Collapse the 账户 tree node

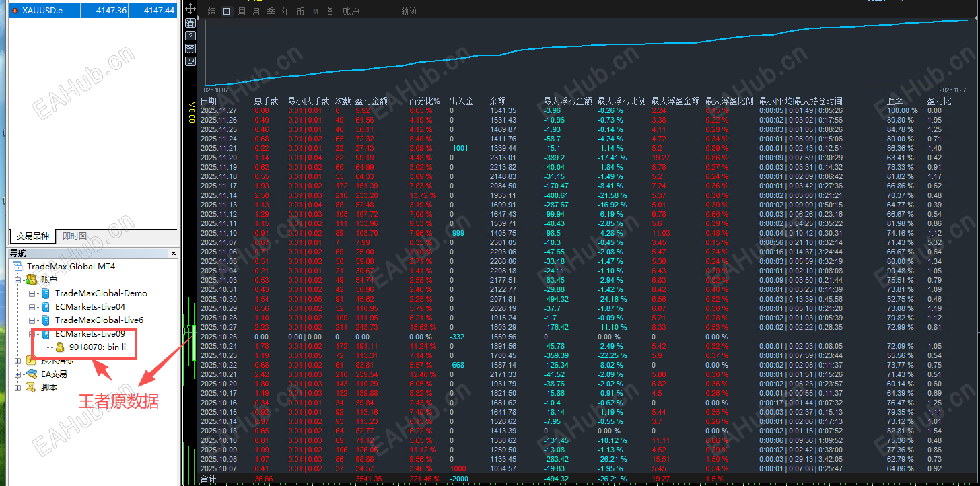[x=18, y=280]
